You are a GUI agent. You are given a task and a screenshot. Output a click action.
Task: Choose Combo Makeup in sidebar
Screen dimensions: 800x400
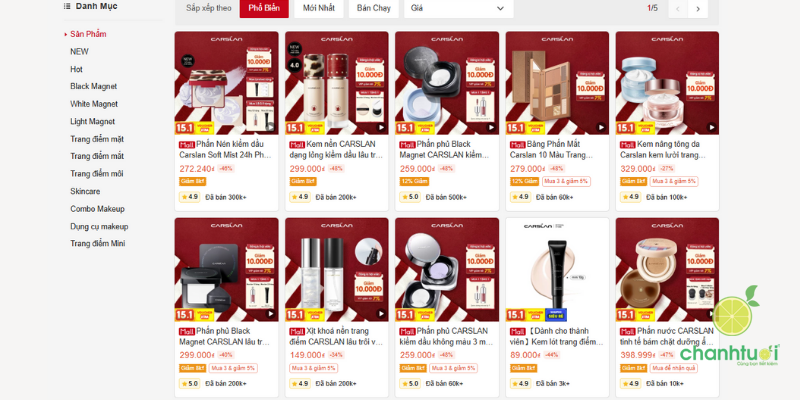[97, 209]
